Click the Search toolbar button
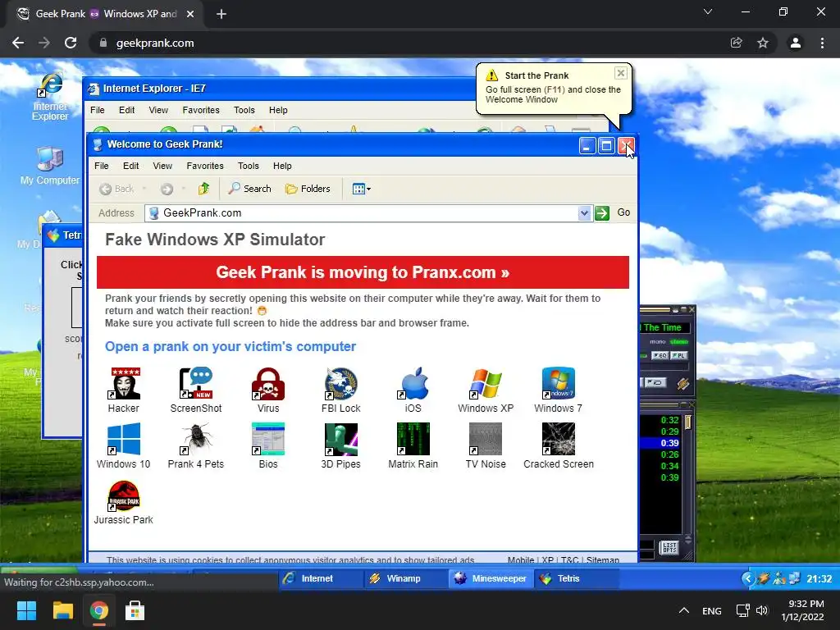This screenshot has width=840, height=630. click(x=249, y=189)
